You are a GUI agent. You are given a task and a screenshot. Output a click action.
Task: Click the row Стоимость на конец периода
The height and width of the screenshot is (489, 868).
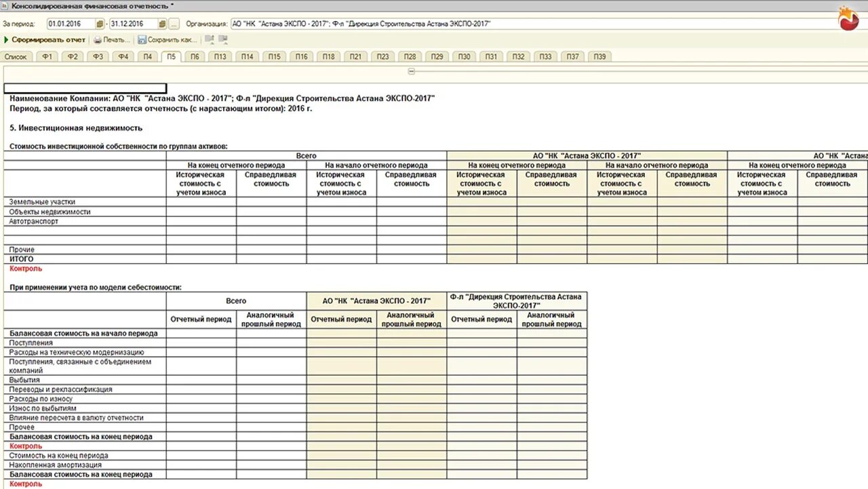[59, 456]
